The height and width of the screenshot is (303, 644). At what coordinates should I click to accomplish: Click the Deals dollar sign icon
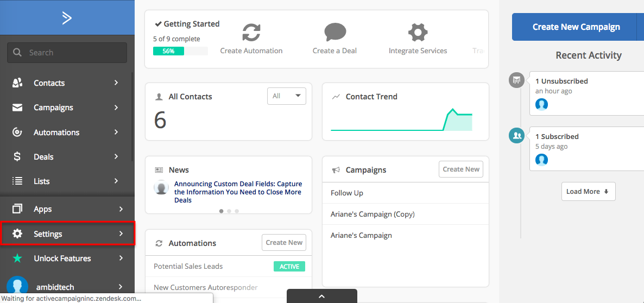(x=17, y=157)
